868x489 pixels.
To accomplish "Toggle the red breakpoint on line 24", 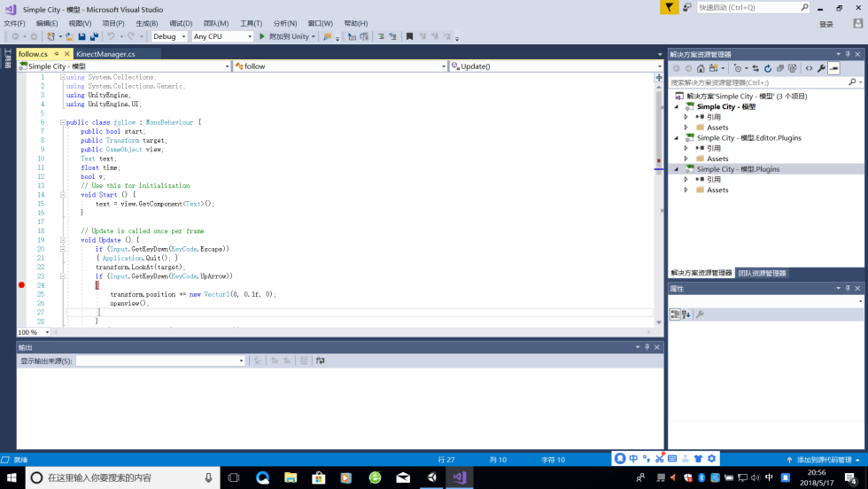I will click(x=22, y=285).
